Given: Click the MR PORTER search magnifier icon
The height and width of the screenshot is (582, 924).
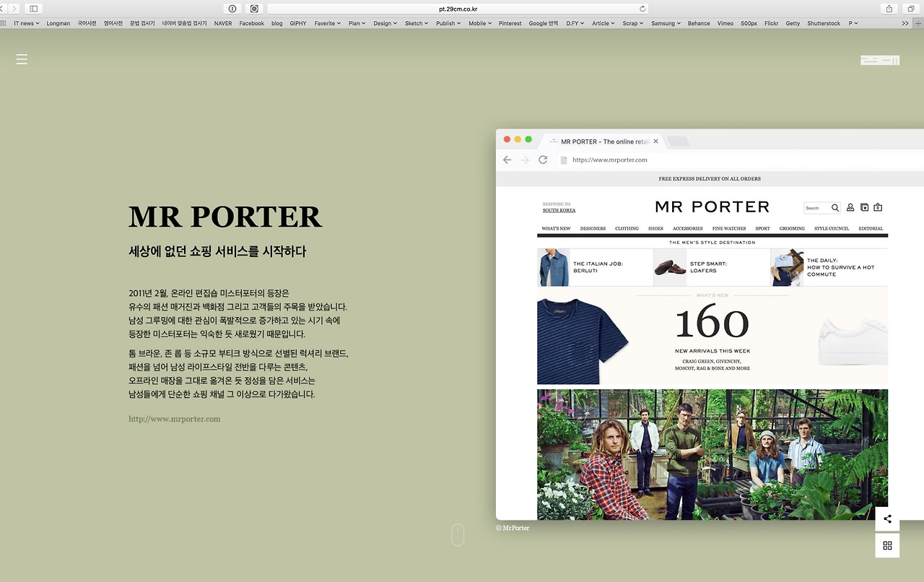Looking at the screenshot, I should point(835,208).
